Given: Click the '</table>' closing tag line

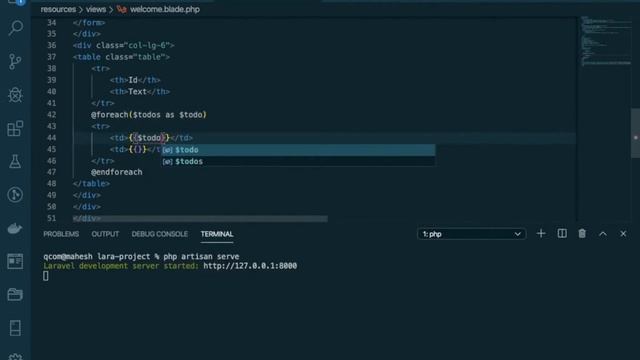Looking at the screenshot, I should point(91,184).
